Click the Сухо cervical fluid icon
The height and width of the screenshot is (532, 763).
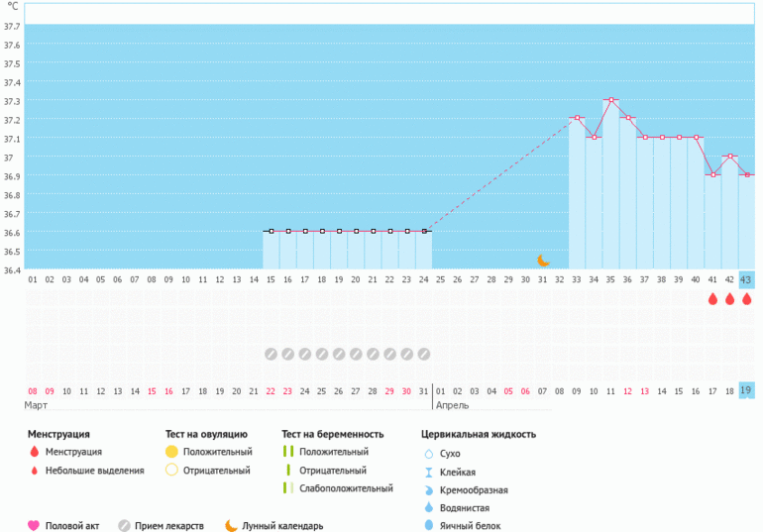429,453
